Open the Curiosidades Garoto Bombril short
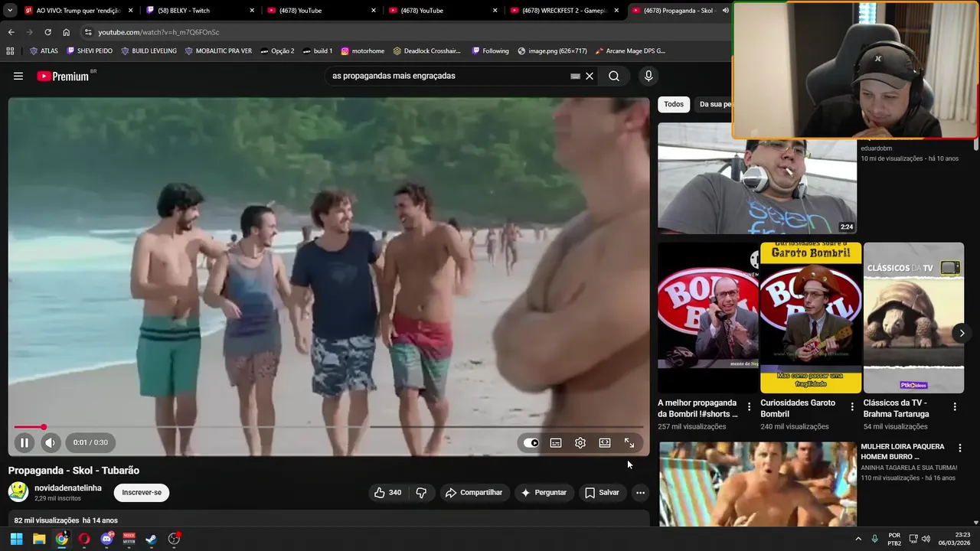The height and width of the screenshot is (551, 980). click(811, 318)
